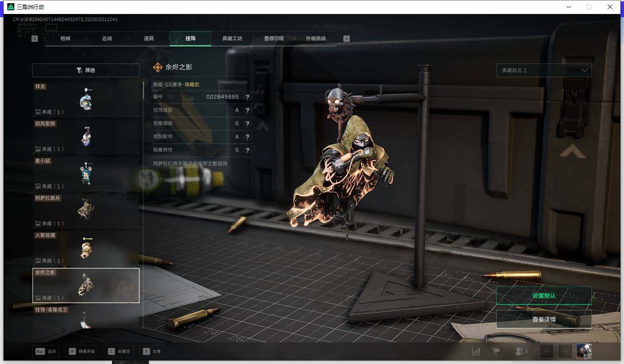Open the statistics bar-chart icon
The image size is (624, 364).
476,351
